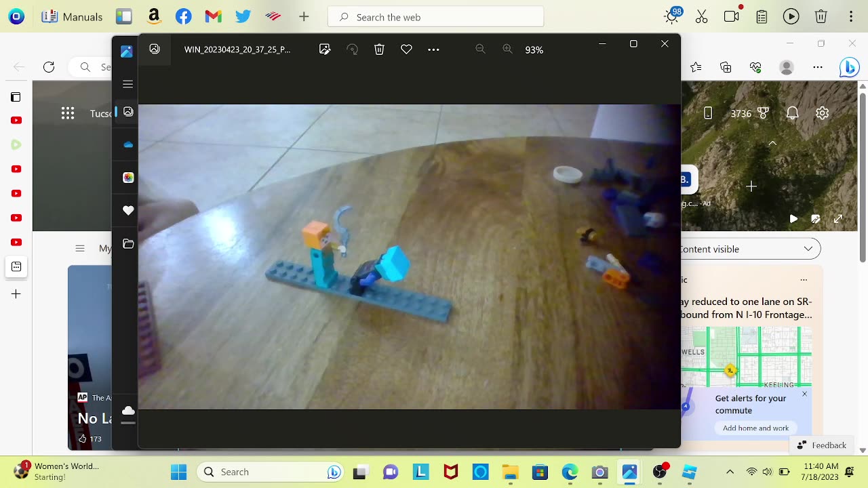Click the WIN_20230423 file name title
This screenshot has height=488, width=868.
pos(237,49)
